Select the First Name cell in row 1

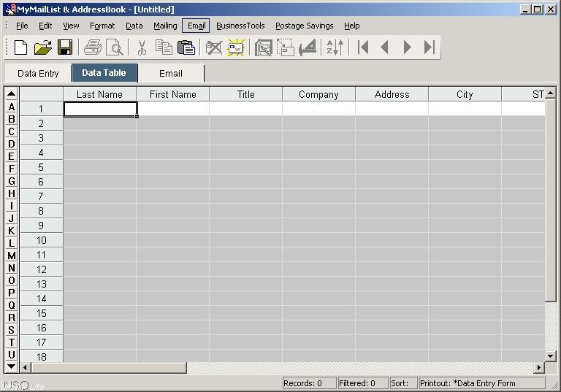(x=173, y=109)
